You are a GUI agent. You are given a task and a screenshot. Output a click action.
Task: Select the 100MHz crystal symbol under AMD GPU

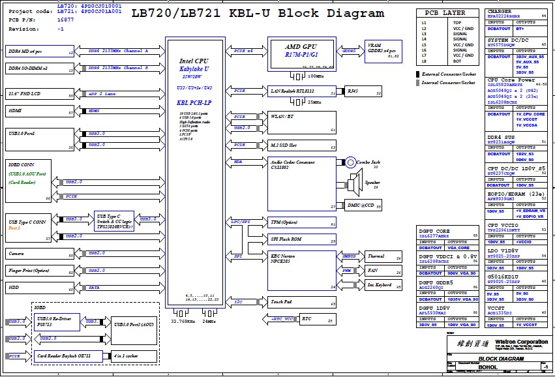click(x=297, y=76)
